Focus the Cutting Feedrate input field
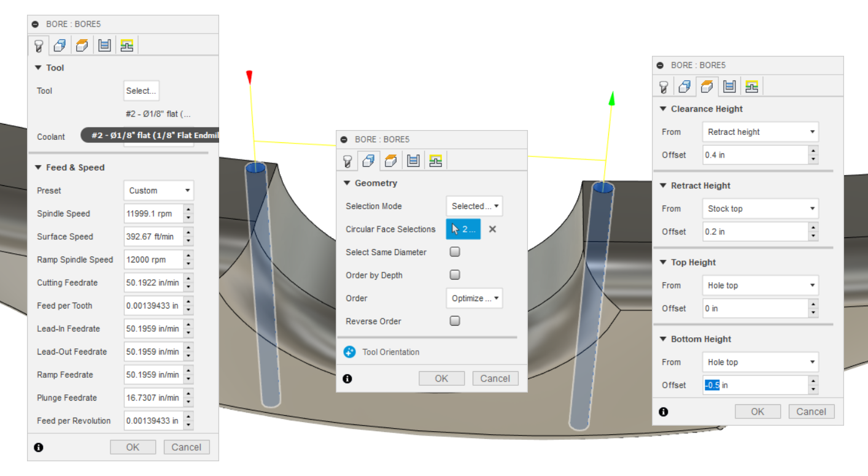868x476 pixels. point(153,283)
